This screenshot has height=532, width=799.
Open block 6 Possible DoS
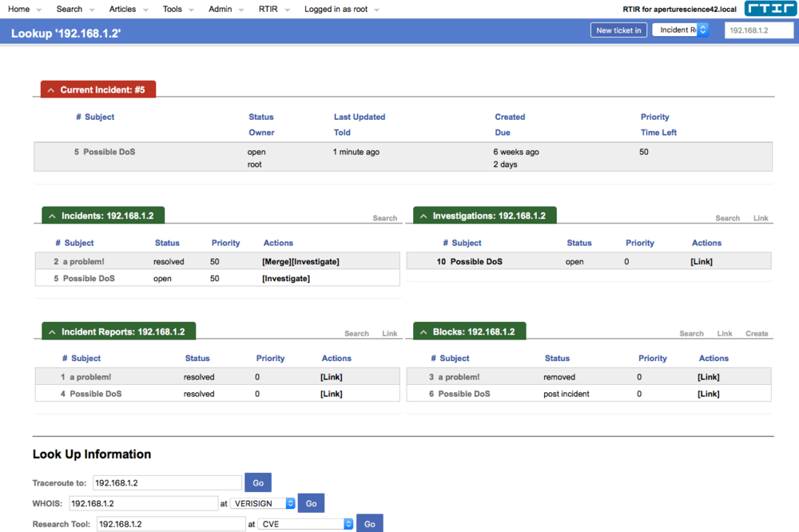(x=464, y=394)
